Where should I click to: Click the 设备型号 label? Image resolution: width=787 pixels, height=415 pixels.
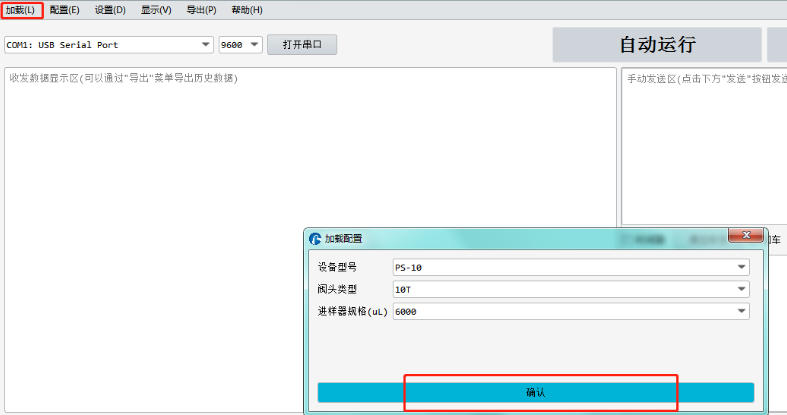(x=337, y=267)
